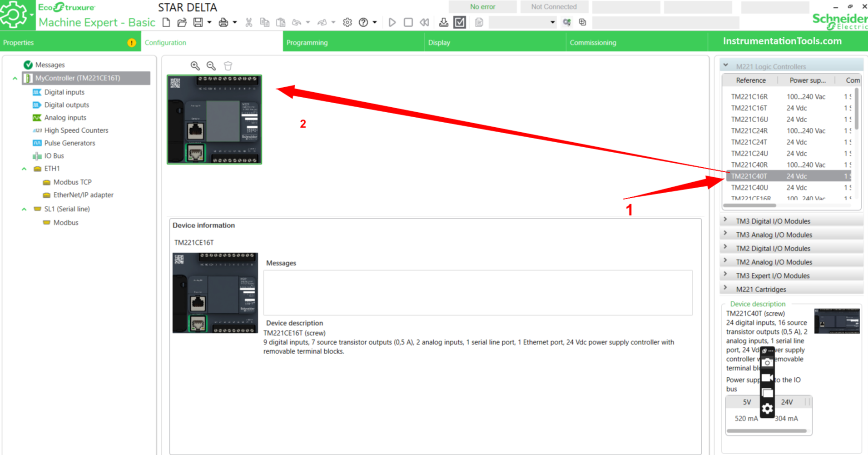This screenshot has height=455, width=868.
Task: Expand M221 Cartridges section
Action: tap(792, 289)
